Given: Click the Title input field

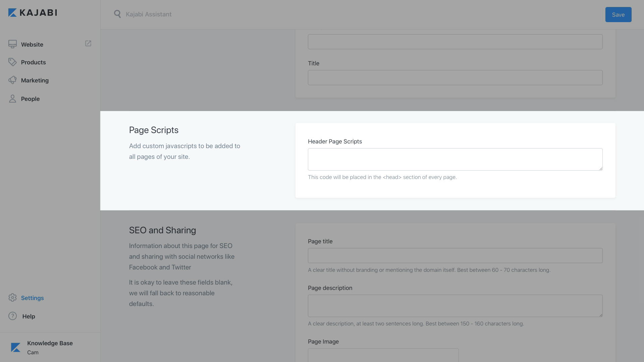Looking at the screenshot, I should click(455, 77).
